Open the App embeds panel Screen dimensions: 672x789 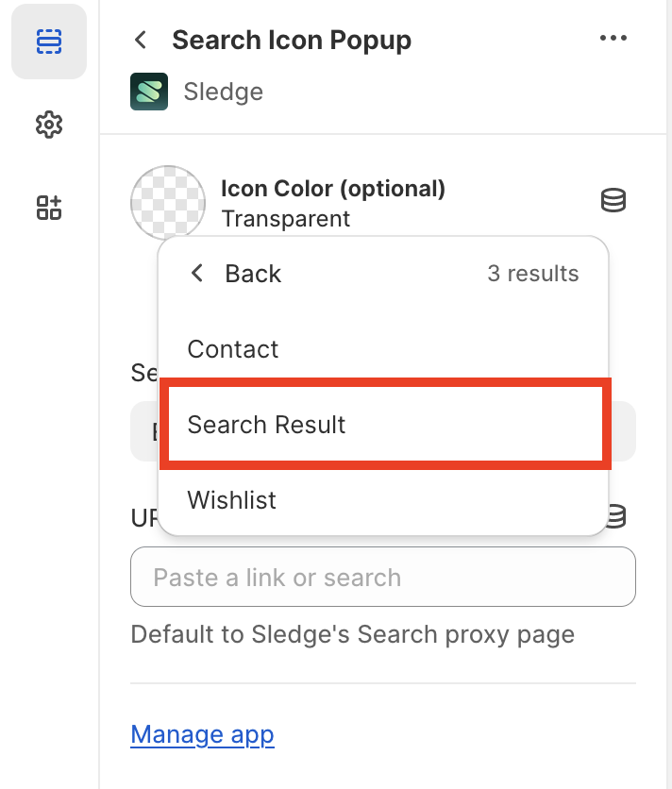click(x=48, y=208)
